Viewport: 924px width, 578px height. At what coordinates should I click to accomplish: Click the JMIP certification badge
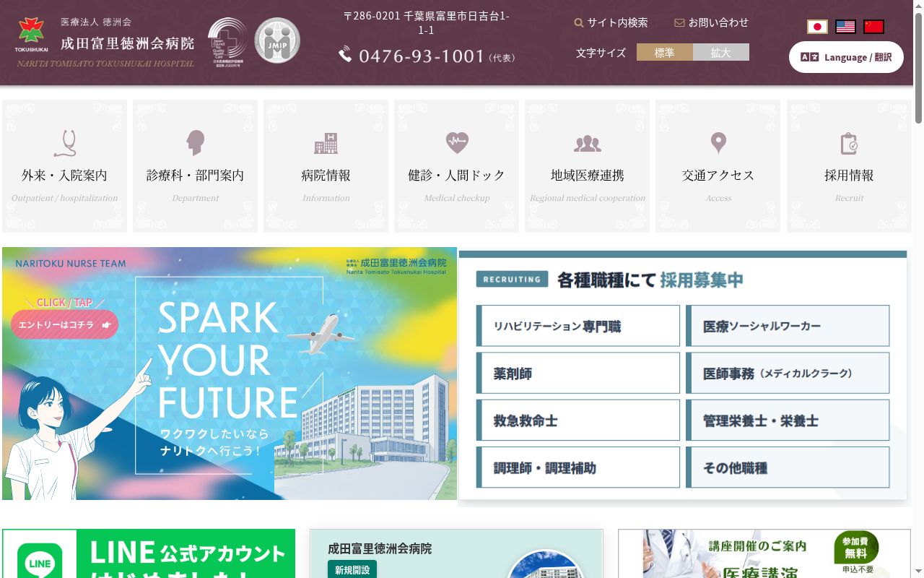pos(277,40)
